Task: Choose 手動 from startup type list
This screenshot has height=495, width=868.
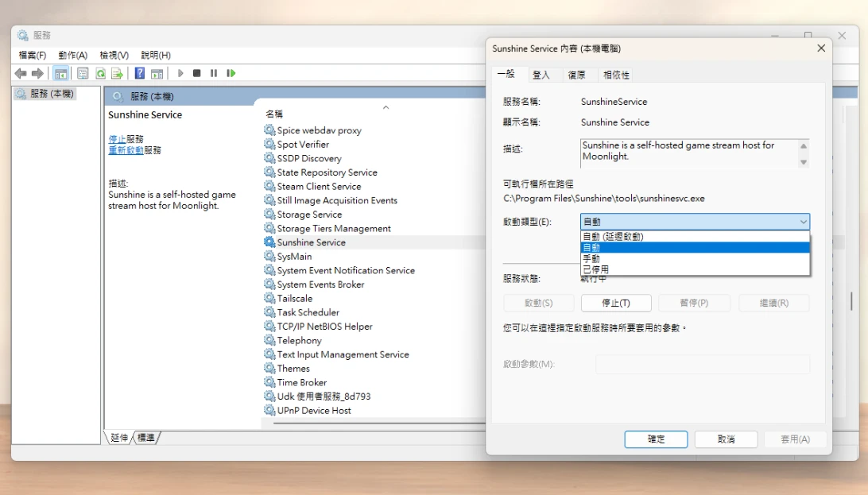Action: [696, 258]
